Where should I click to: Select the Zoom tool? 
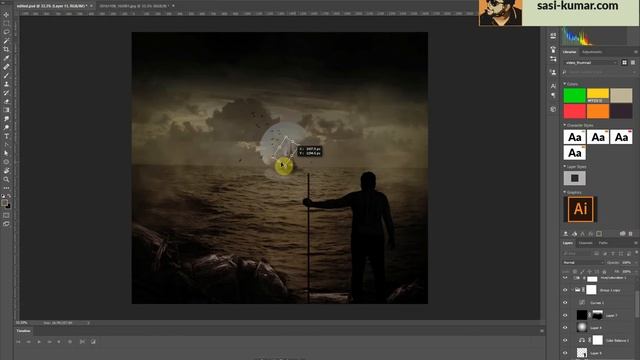[x=6, y=179]
